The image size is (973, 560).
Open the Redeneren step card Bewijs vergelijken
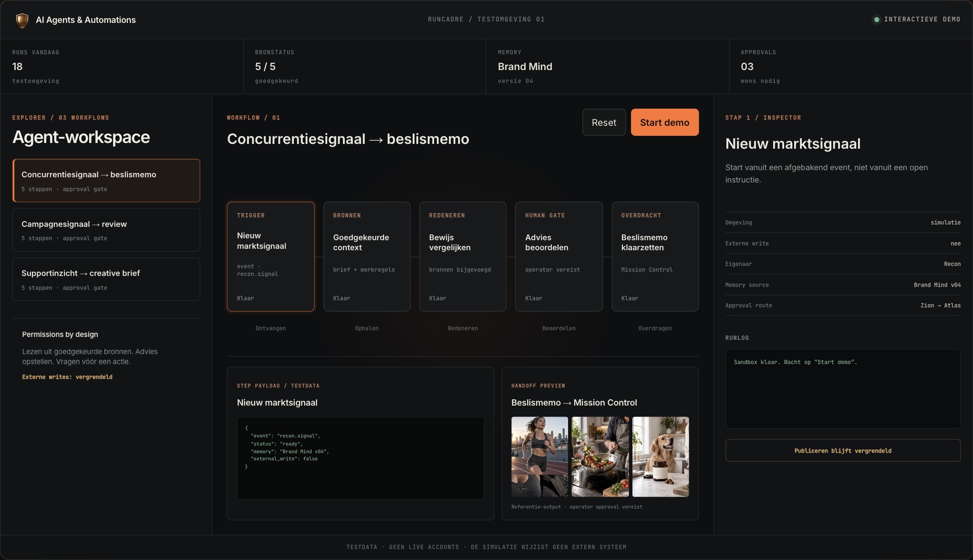(x=463, y=257)
